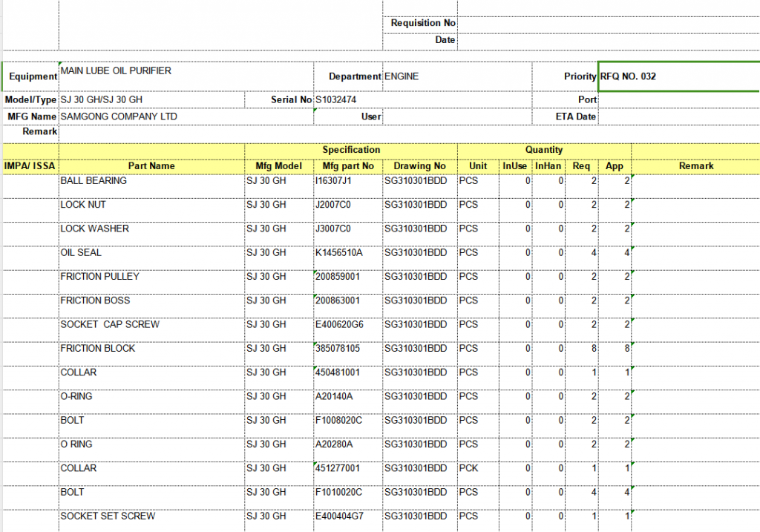Select the MAIN LUBE OIL PURIFIER cell
This screenshot has width=760, height=532.
[151, 76]
